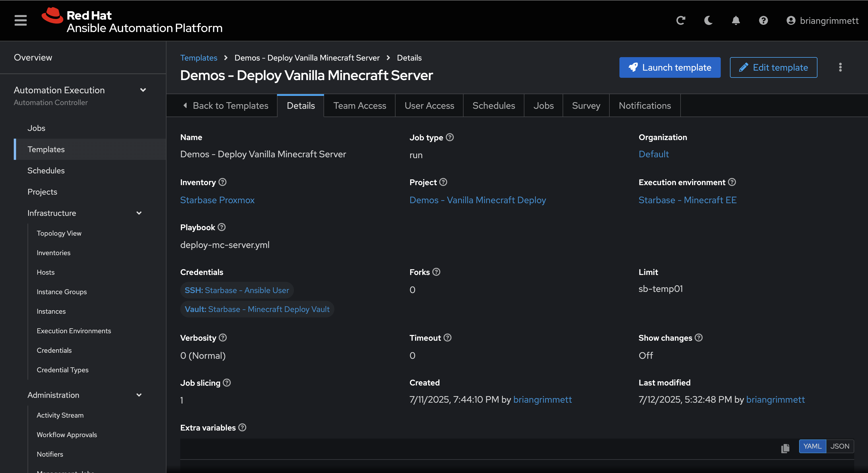Open SSH: Starbase - Ansible User credential
Viewport: 868px width, 473px height.
point(237,290)
